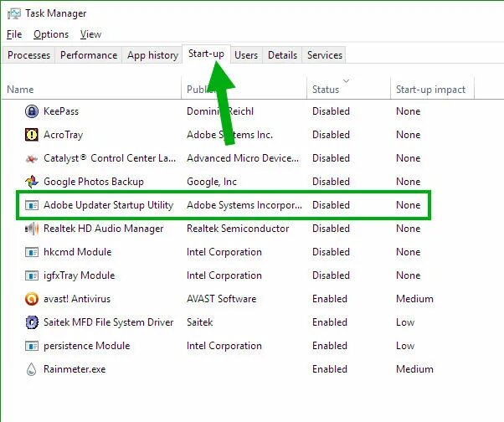Click None impact of Adobe Updater row
This screenshot has width=504, height=422.
point(409,205)
